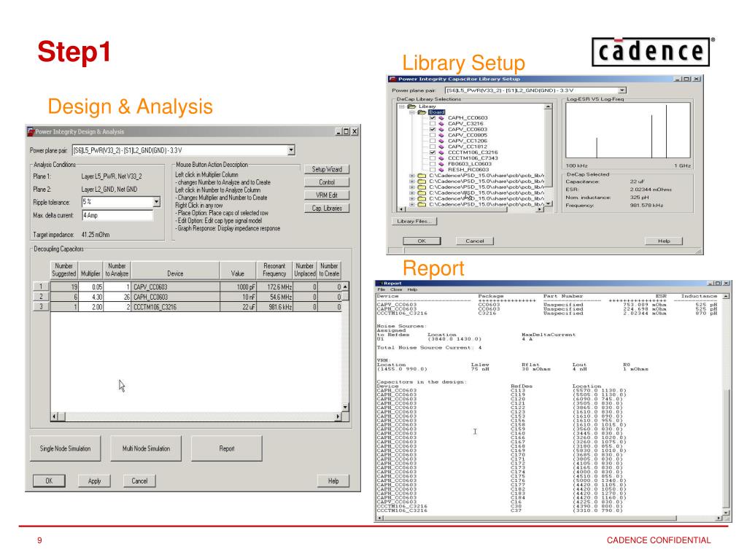Click the purple part icon beside CAPV_CC0805

click(441, 135)
